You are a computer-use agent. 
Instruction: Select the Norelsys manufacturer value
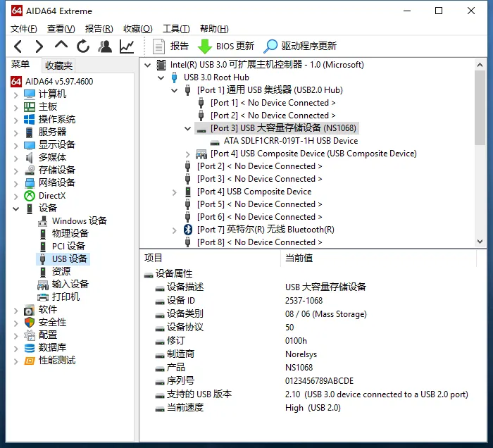[301, 354]
